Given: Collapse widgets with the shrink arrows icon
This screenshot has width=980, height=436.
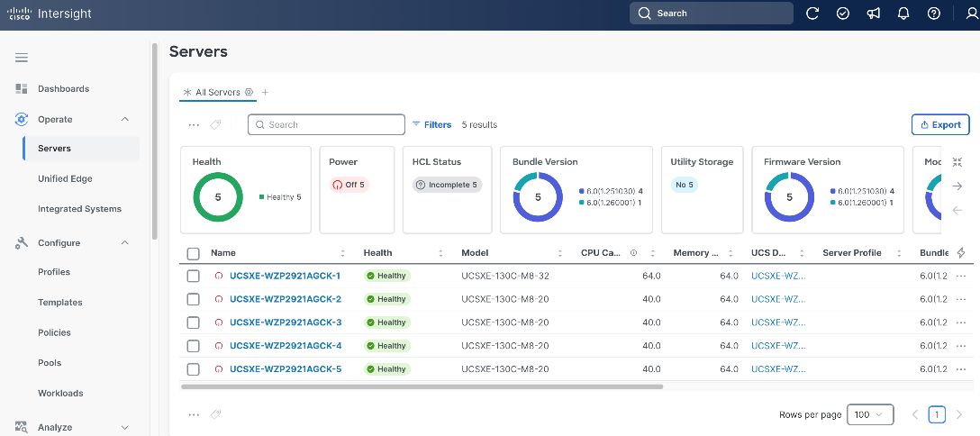Looking at the screenshot, I should coord(957,162).
